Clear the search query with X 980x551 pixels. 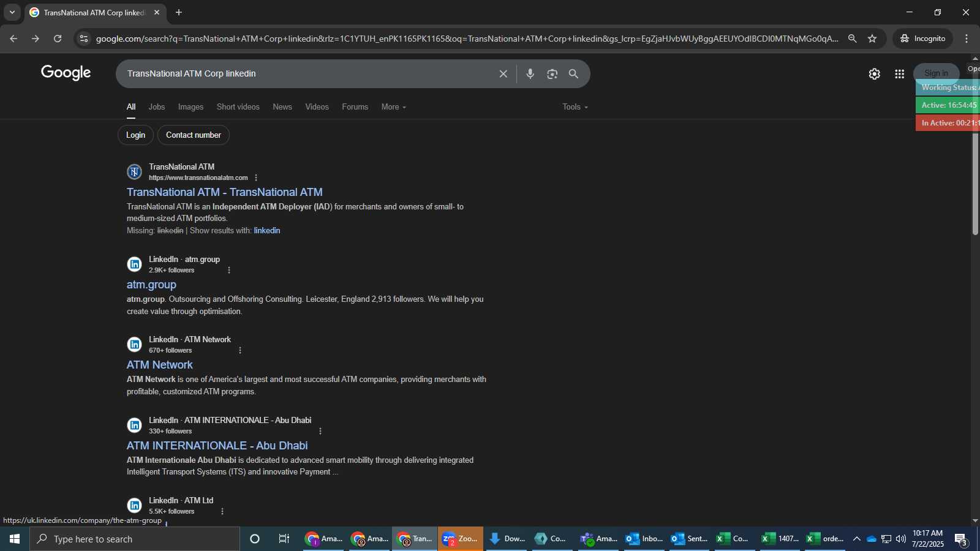[503, 73]
